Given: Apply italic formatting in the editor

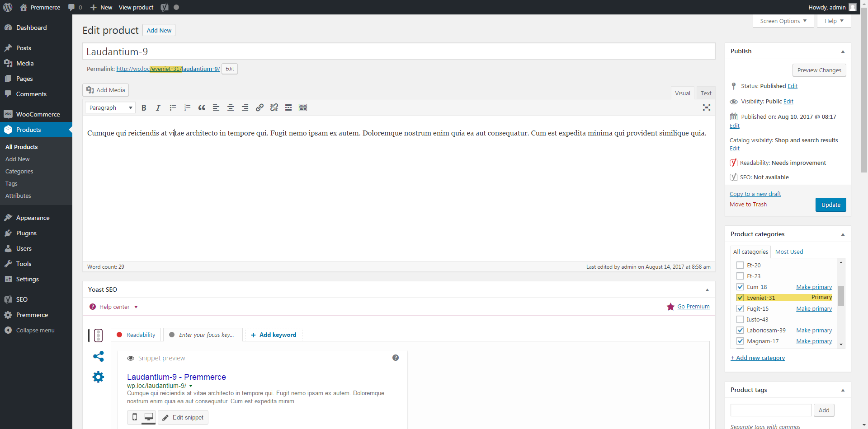Looking at the screenshot, I should (x=158, y=107).
